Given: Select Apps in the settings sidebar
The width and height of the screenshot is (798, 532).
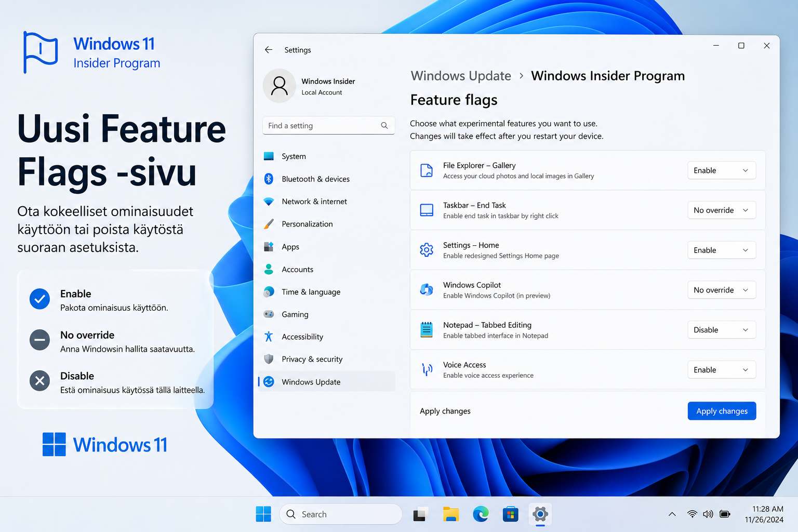Looking at the screenshot, I should point(327,247).
